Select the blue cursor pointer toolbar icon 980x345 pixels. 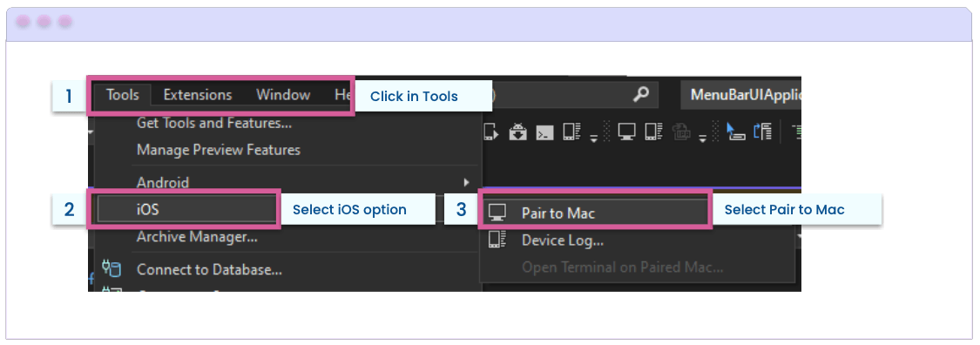(x=736, y=132)
